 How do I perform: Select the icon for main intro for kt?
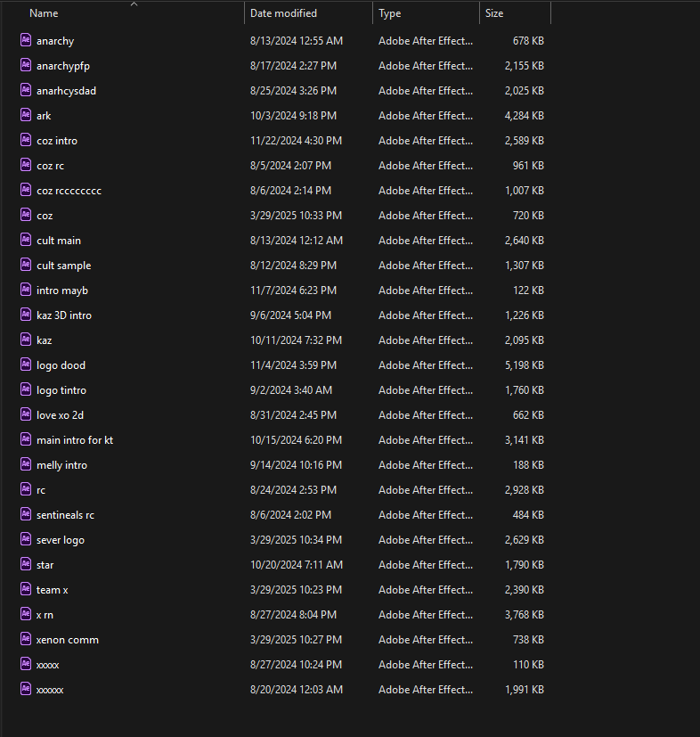pyautogui.click(x=26, y=439)
